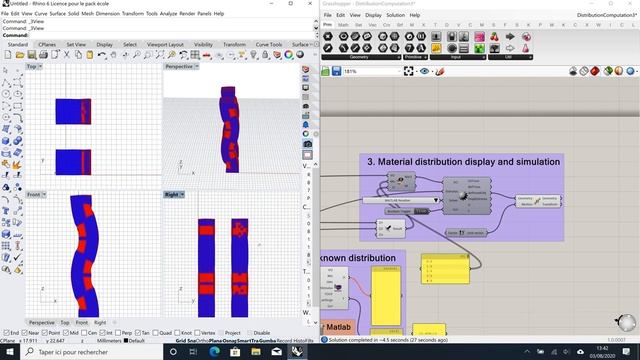Screen dimensions: 640x360
Task: Open the Analyze menu in Rhino
Action: click(168, 13)
